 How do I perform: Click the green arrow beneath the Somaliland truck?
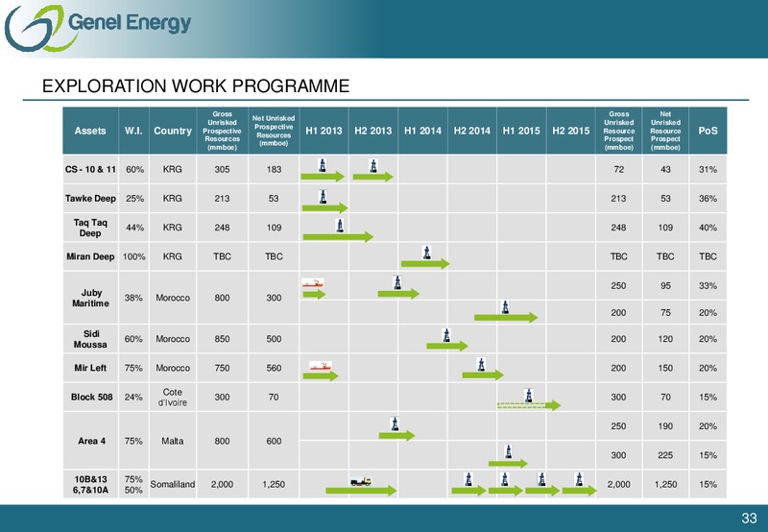coord(361,491)
